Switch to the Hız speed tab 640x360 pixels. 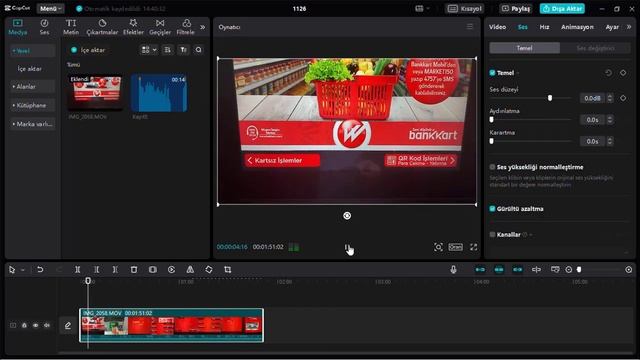[544, 27]
